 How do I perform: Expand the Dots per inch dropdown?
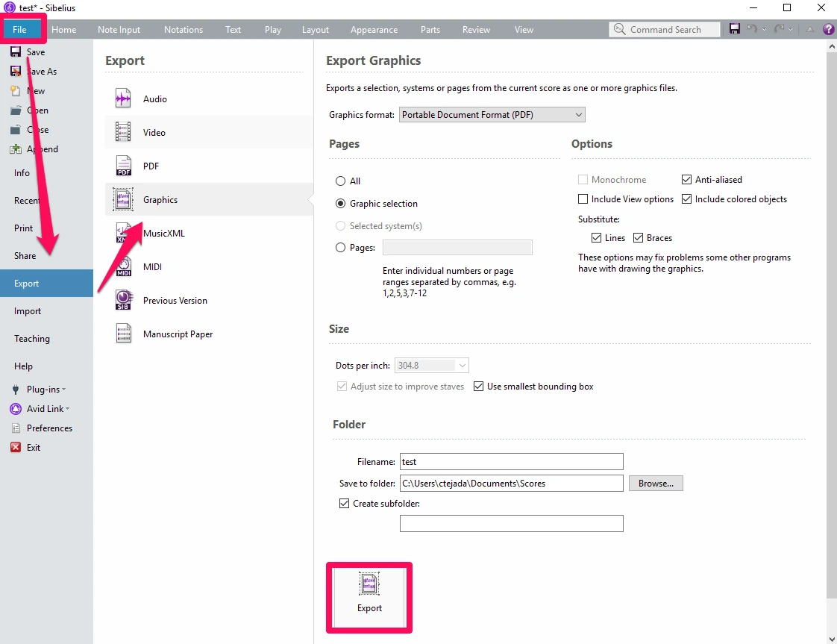pyautogui.click(x=464, y=365)
